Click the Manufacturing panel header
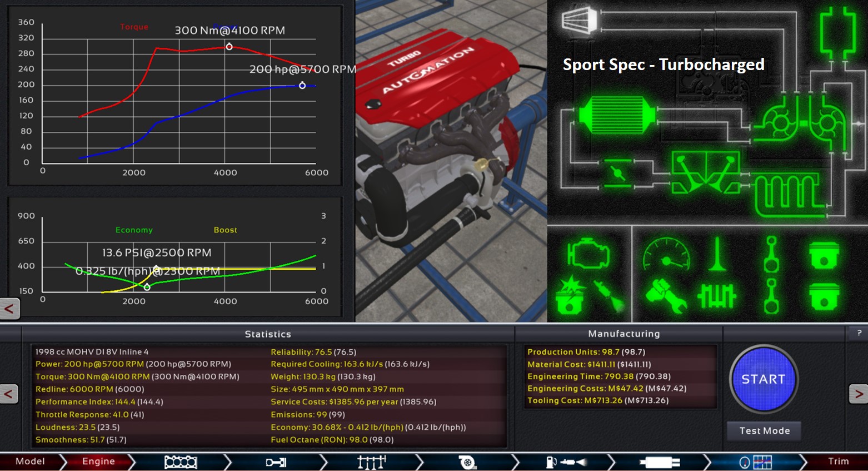The width and height of the screenshot is (868, 471). click(624, 334)
